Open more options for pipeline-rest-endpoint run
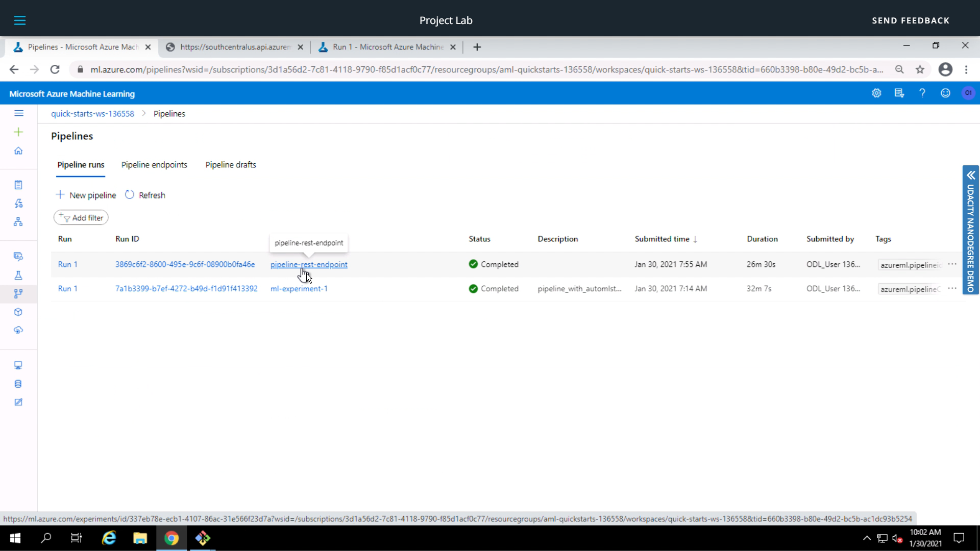Screen dimensions: 980x551 click(x=952, y=264)
